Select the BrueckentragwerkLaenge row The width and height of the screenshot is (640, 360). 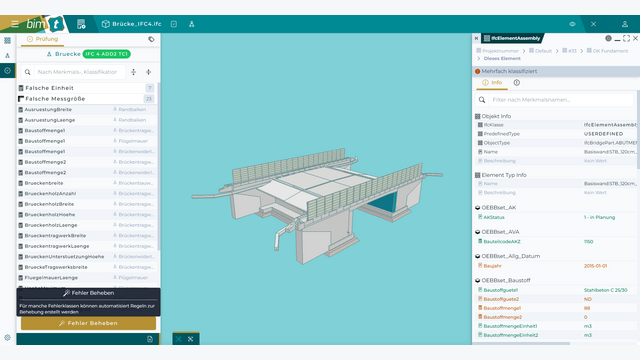[x=86, y=246]
